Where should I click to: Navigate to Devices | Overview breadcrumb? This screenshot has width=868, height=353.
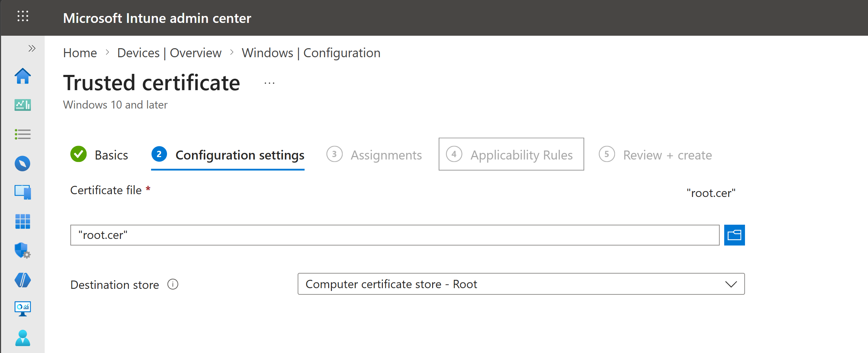click(x=169, y=53)
